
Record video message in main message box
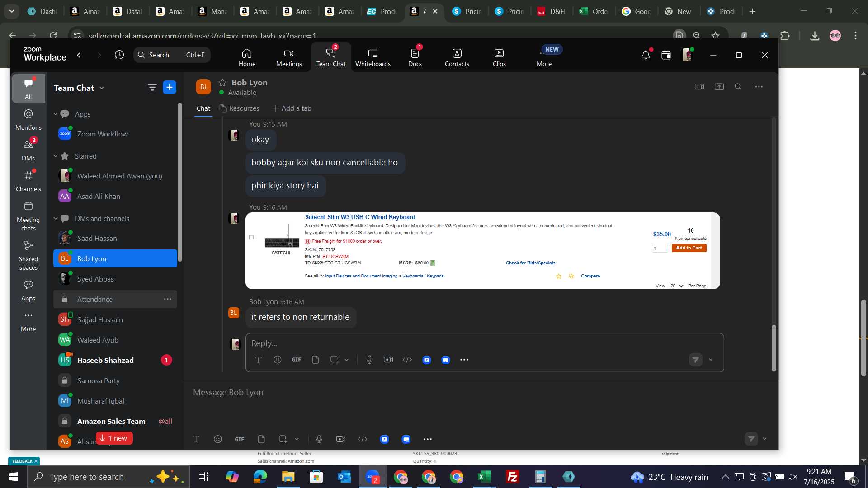click(x=341, y=439)
